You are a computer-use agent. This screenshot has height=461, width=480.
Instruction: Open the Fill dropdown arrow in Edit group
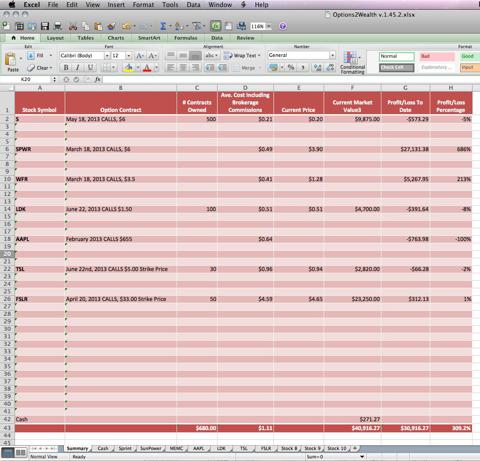pyautogui.click(x=51, y=55)
